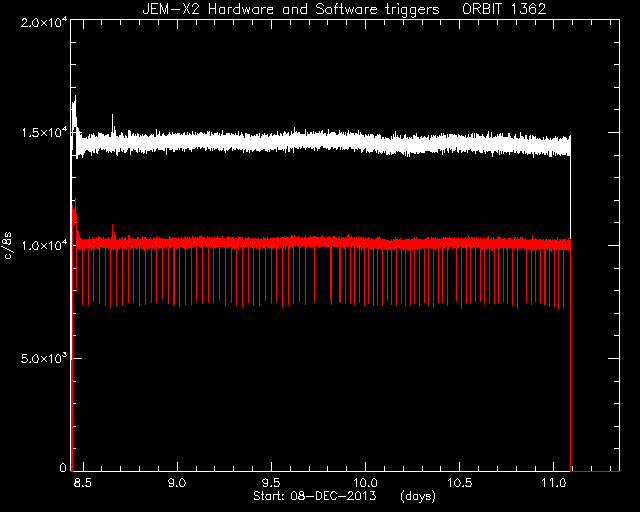Click the ORBIT 1362 text in title

click(504, 9)
